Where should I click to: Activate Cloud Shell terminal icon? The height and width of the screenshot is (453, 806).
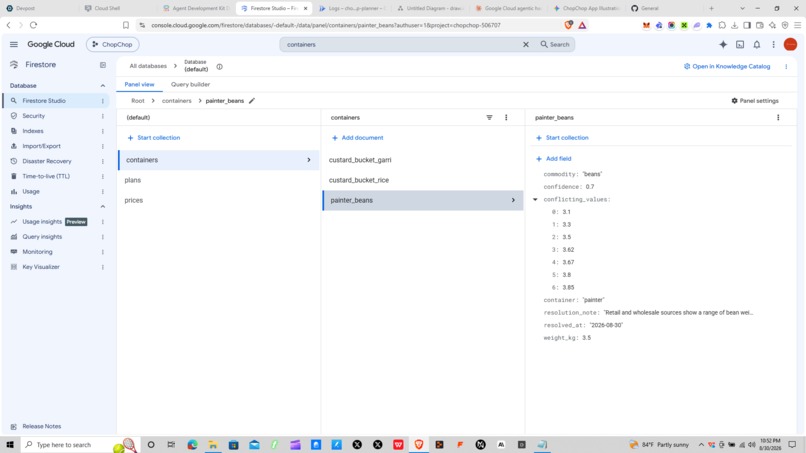point(740,45)
